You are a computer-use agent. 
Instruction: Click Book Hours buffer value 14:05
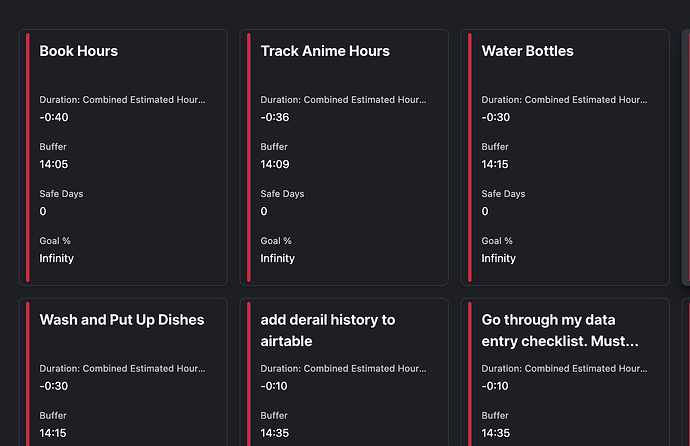click(54, 164)
